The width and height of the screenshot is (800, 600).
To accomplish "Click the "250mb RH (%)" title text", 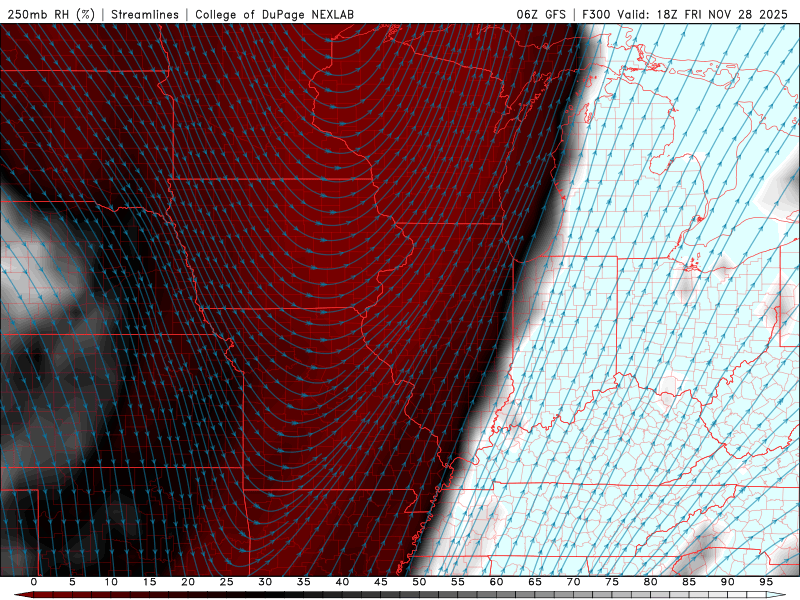I will (x=51, y=14).
